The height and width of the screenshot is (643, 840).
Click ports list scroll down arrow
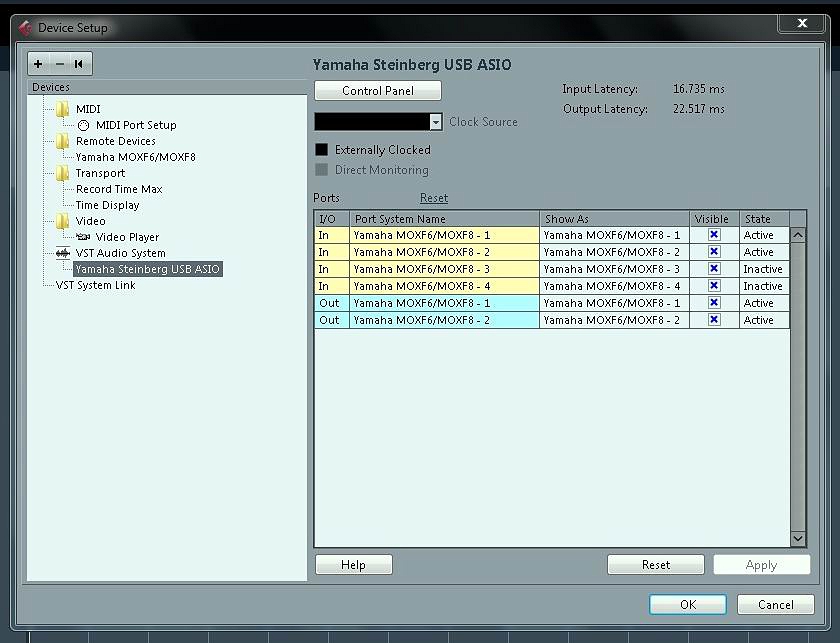pos(798,539)
